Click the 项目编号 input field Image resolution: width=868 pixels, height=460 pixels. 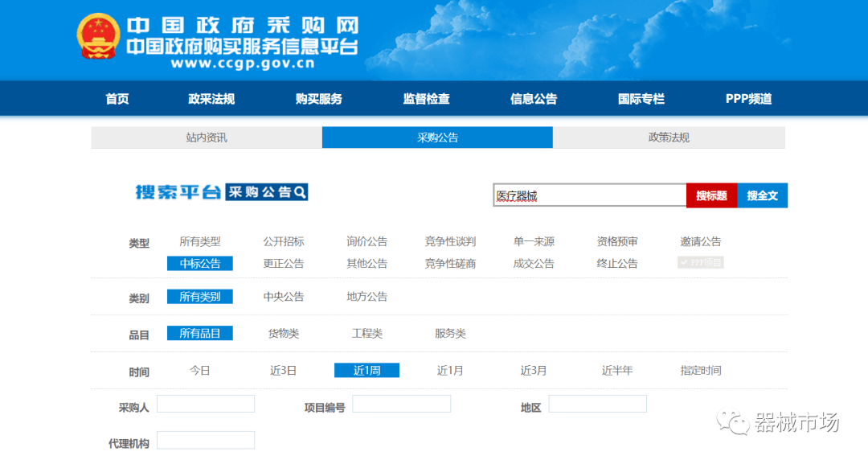pyautogui.click(x=401, y=404)
